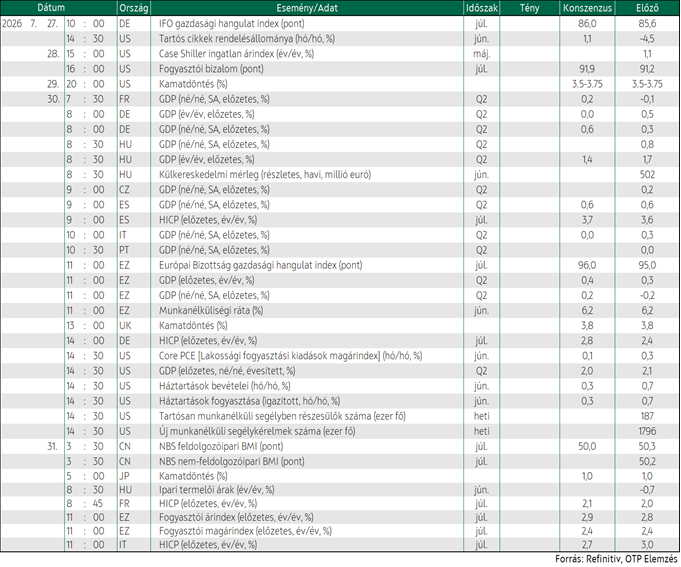Click the Előző column header
Viewport: 681px width, 567px height.
click(x=647, y=8)
